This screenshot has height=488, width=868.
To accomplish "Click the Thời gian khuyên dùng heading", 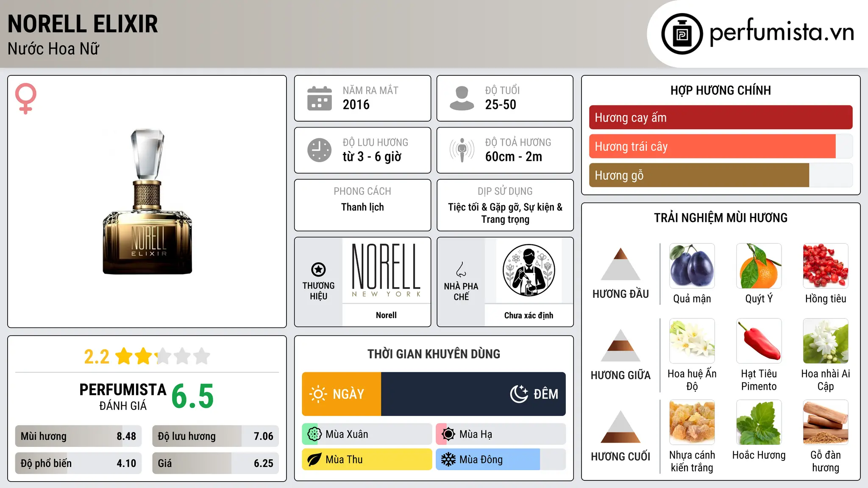I will [x=434, y=354].
